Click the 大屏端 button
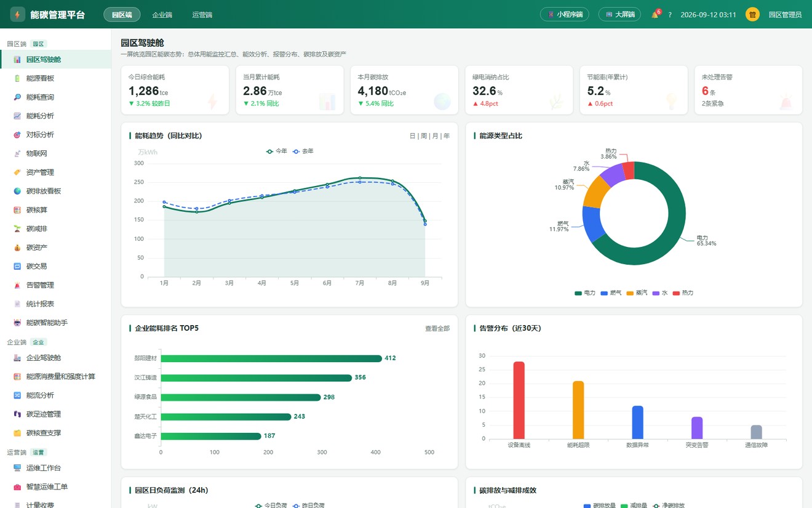The width and height of the screenshot is (812, 508). 619,14
